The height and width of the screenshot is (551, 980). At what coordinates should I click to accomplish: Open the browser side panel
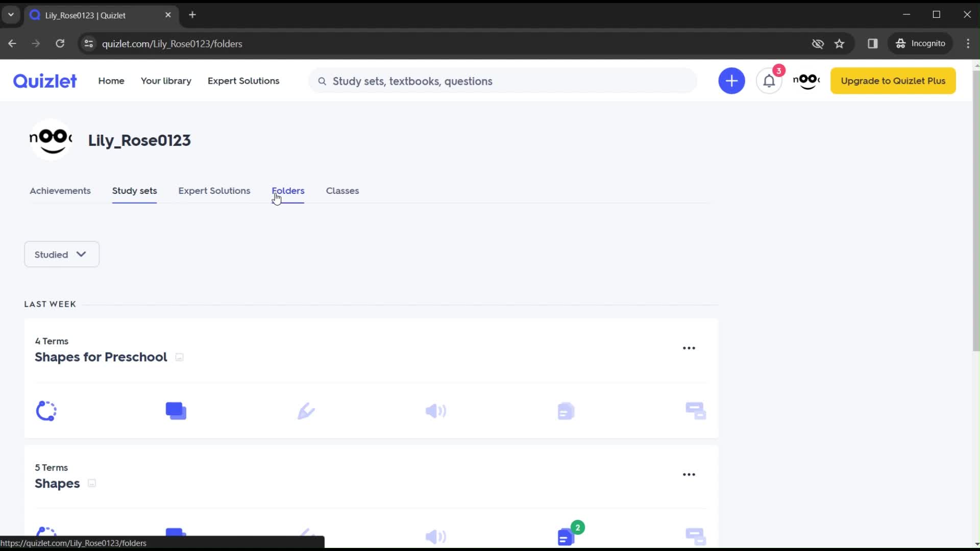click(873, 44)
